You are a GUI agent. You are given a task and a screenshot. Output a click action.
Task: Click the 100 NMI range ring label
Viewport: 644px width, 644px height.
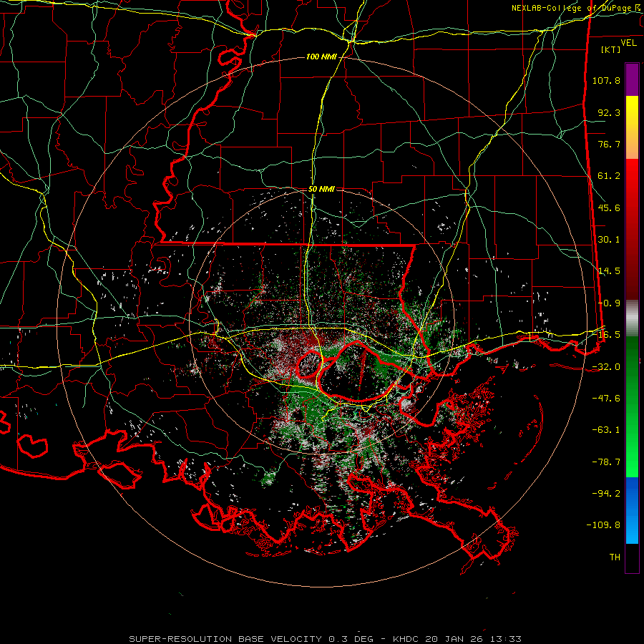tap(321, 57)
